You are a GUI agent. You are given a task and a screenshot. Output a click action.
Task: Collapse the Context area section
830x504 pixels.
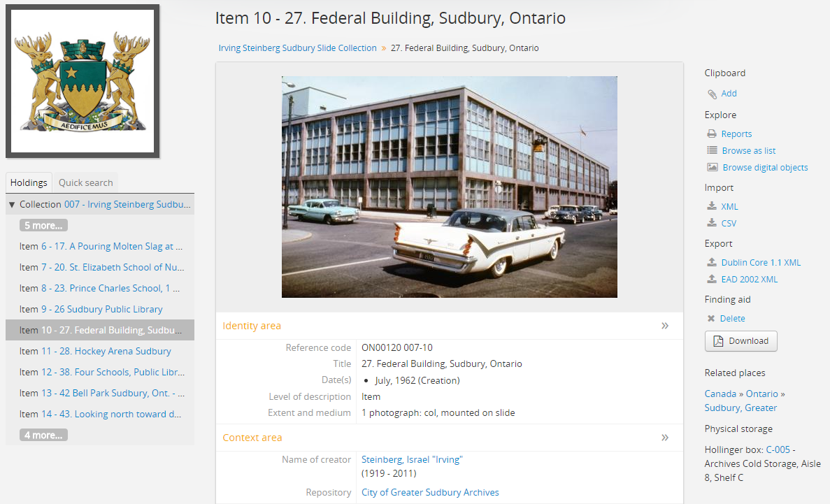tap(664, 438)
